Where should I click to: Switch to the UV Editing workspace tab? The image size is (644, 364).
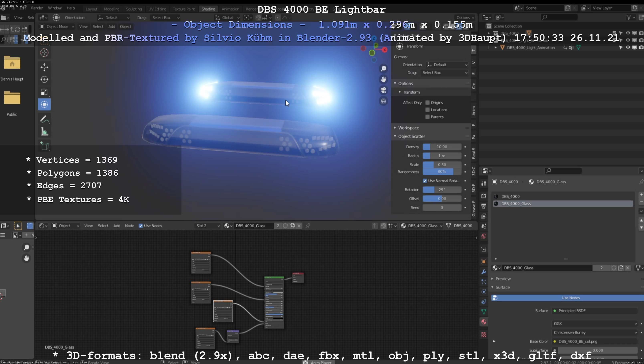pyautogui.click(x=157, y=9)
